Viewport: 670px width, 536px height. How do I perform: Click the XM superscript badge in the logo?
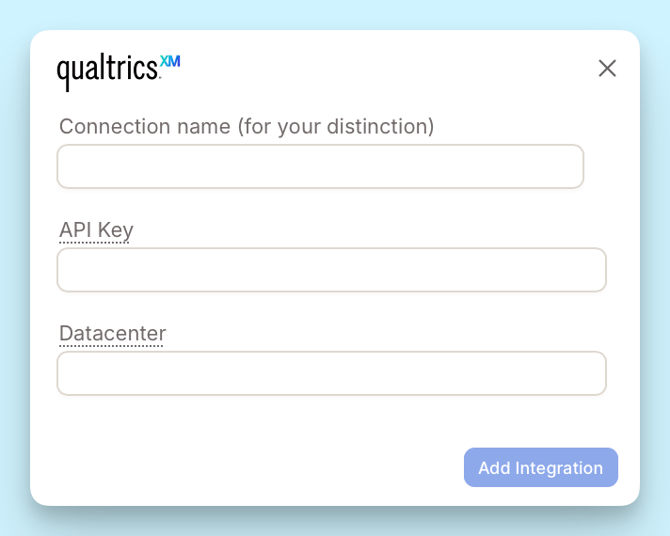(x=170, y=61)
